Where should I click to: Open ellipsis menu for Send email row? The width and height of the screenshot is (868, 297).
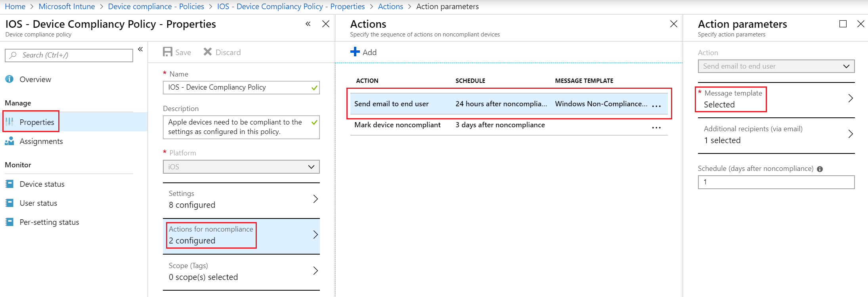656,105
